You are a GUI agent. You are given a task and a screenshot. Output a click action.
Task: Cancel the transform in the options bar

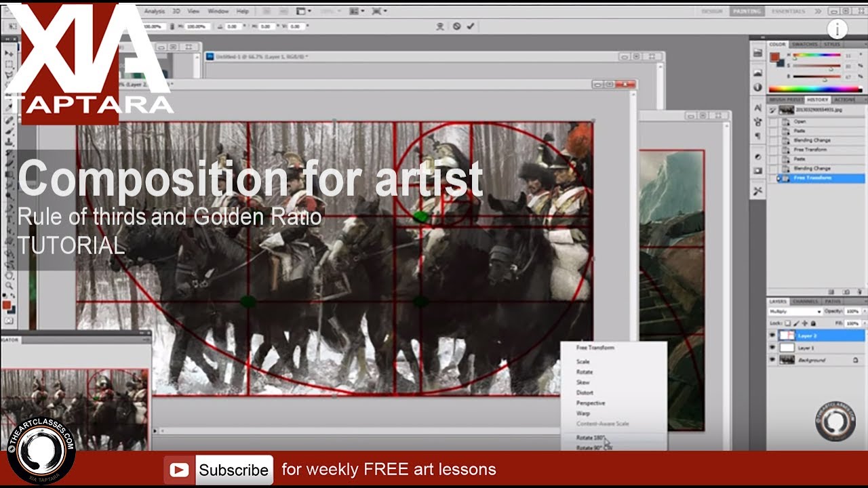(x=456, y=26)
